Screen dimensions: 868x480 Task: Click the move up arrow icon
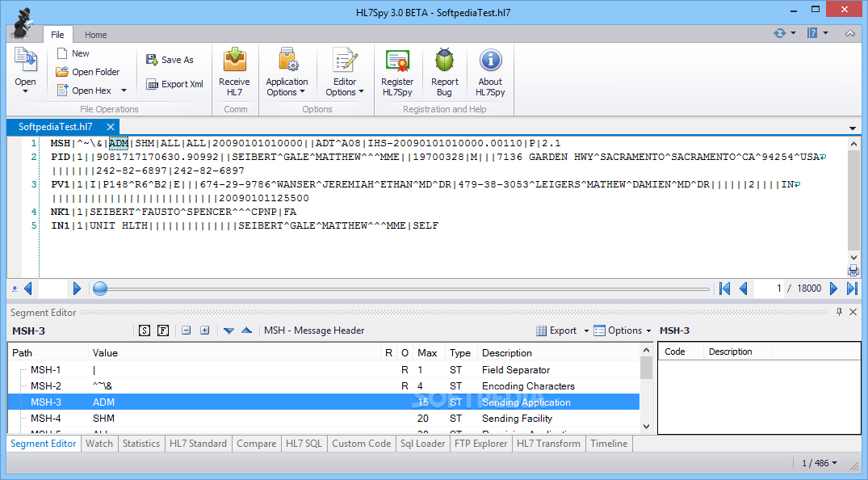247,331
